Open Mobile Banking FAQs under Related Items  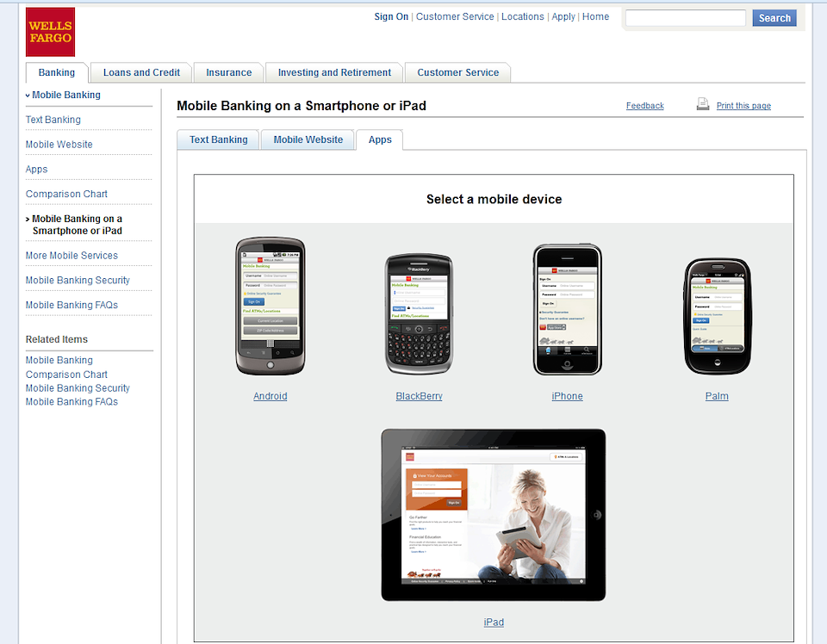72,401
